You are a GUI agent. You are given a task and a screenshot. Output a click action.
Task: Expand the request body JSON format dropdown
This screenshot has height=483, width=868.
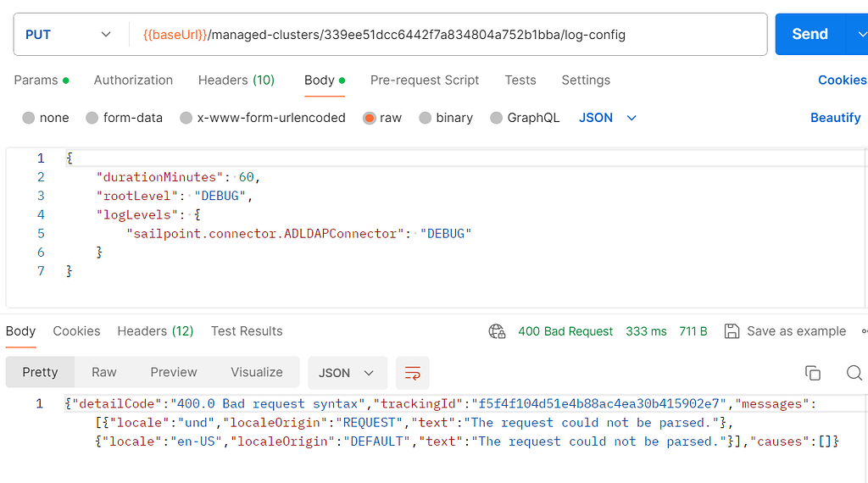click(608, 118)
